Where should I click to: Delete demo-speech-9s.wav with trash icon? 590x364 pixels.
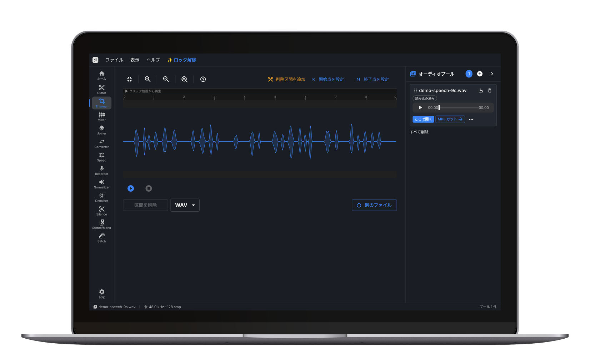490,91
